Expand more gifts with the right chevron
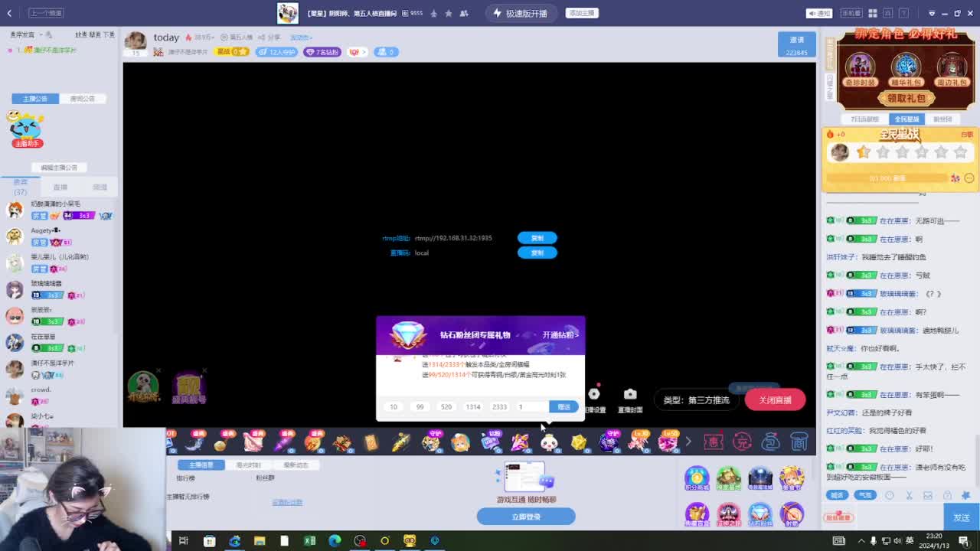Viewport: 980px width, 551px height. point(688,442)
